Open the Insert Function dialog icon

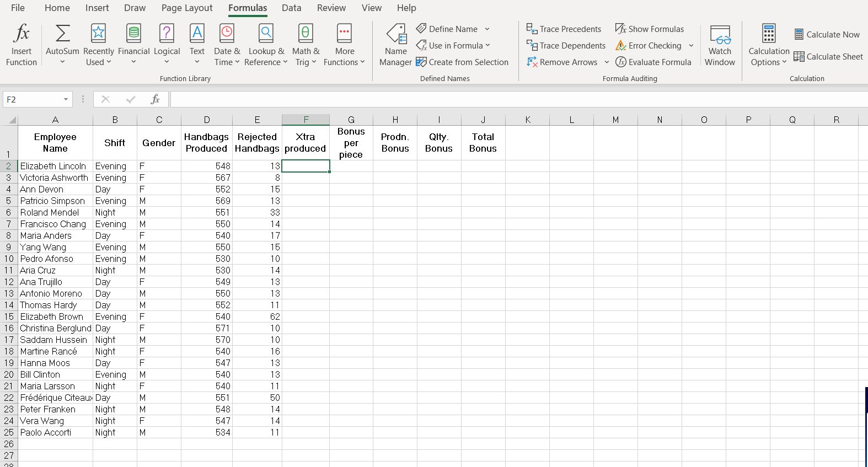tap(22, 33)
